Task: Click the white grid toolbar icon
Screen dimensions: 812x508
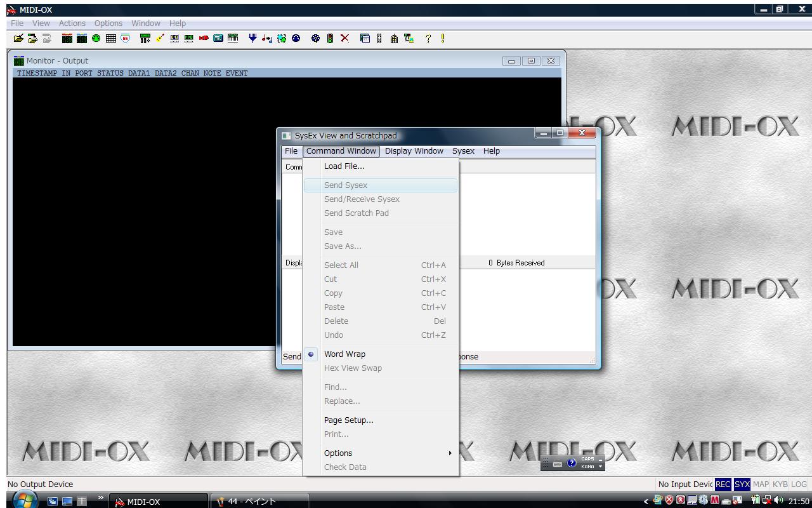Action: pos(110,38)
